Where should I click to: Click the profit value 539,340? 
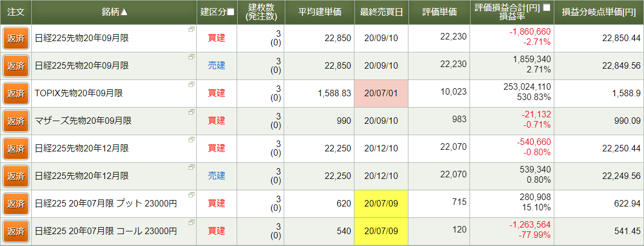click(x=536, y=170)
